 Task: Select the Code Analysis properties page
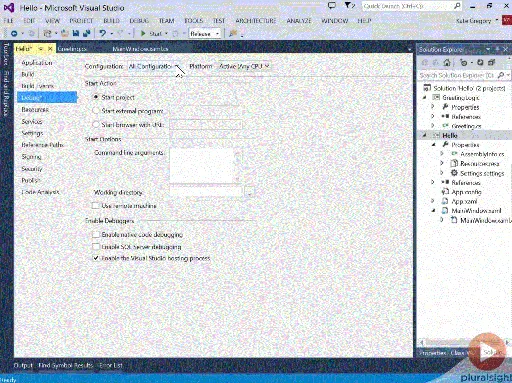pos(40,192)
